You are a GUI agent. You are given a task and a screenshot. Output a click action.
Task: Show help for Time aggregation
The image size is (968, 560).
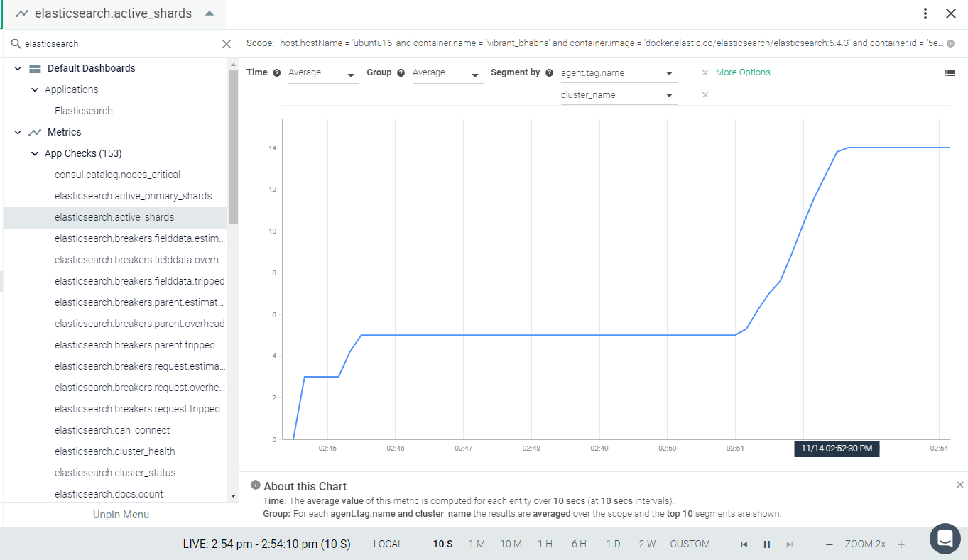[277, 72]
